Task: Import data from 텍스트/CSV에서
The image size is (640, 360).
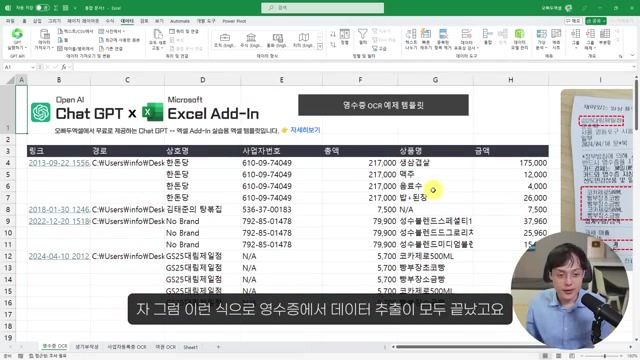Action: 76,31
